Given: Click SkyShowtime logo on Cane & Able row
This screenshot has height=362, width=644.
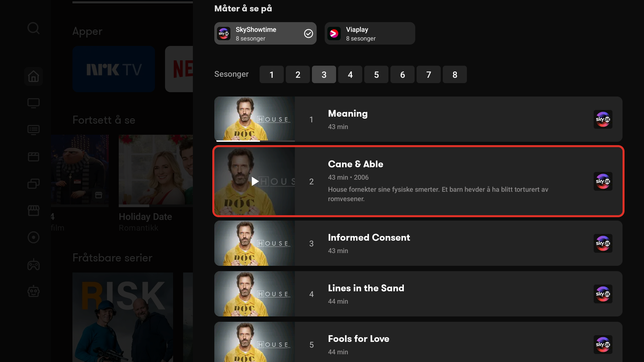Looking at the screenshot, I should point(603,181).
